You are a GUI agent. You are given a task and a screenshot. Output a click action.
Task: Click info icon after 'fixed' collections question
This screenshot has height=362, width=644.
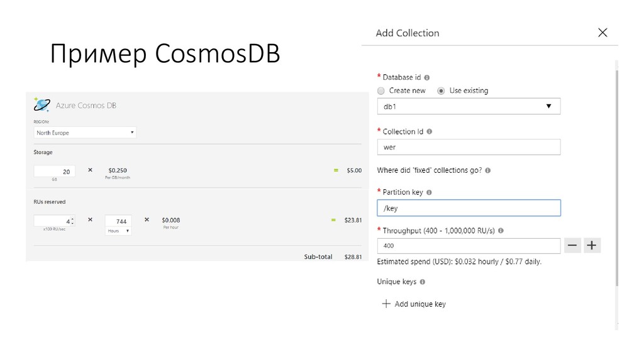pyautogui.click(x=489, y=170)
